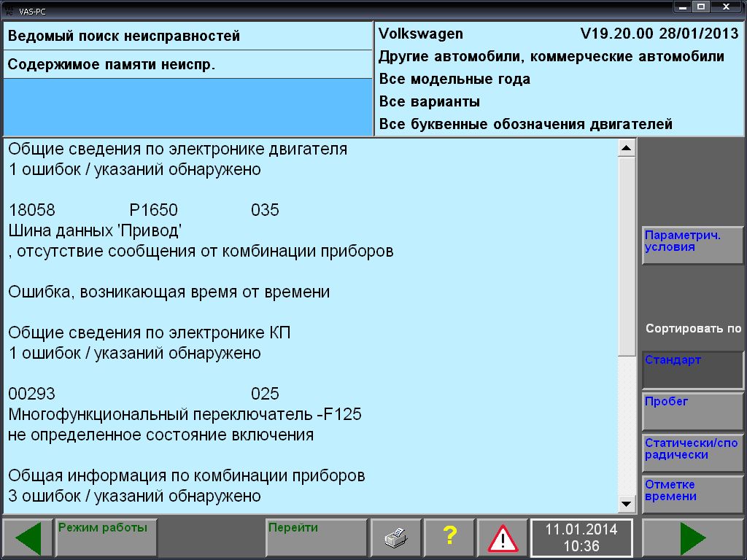747x560 pixels.
Task: Open the red warning triangle notice
Action: pyautogui.click(x=503, y=537)
